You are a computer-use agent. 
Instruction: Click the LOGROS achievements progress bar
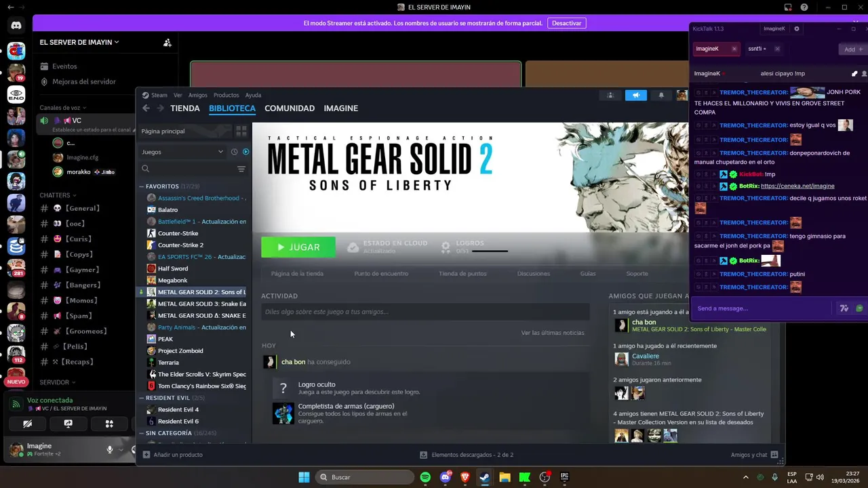pos(489,251)
